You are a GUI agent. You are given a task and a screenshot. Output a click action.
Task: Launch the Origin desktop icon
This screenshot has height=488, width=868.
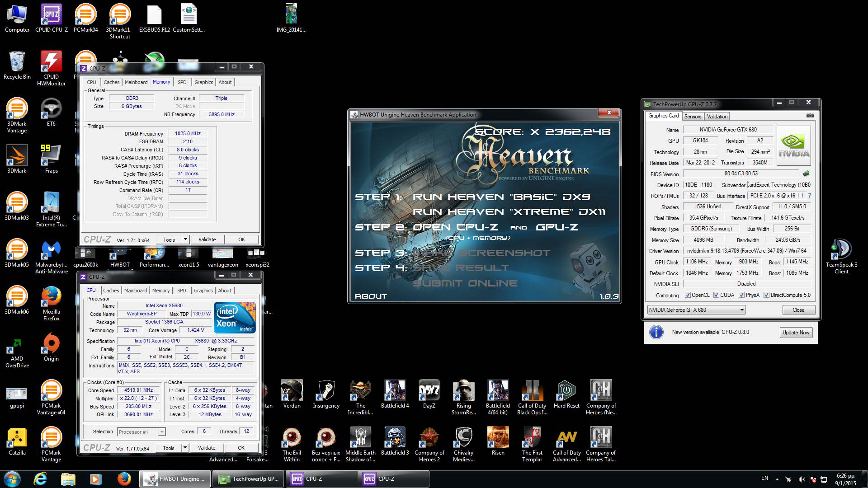(51, 347)
